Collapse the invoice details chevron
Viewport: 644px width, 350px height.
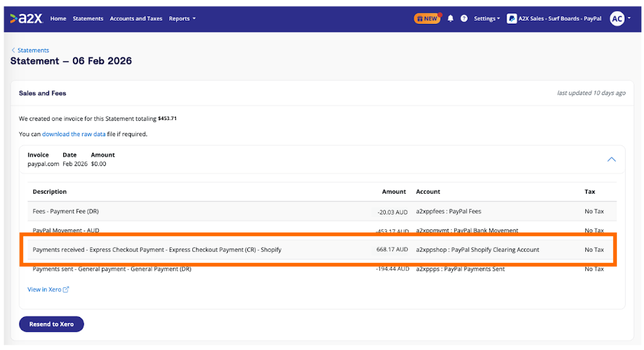point(612,160)
